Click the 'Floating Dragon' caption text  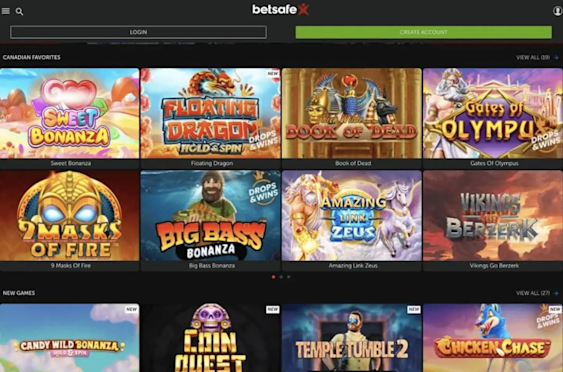(x=211, y=163)
